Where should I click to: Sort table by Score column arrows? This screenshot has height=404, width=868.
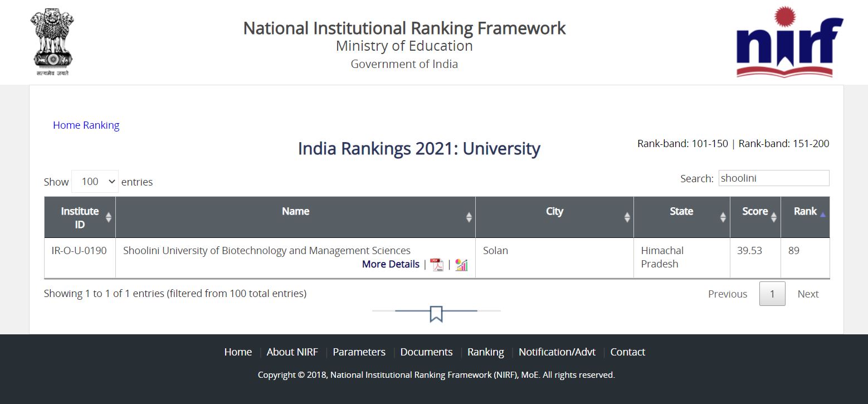[774, 217]
